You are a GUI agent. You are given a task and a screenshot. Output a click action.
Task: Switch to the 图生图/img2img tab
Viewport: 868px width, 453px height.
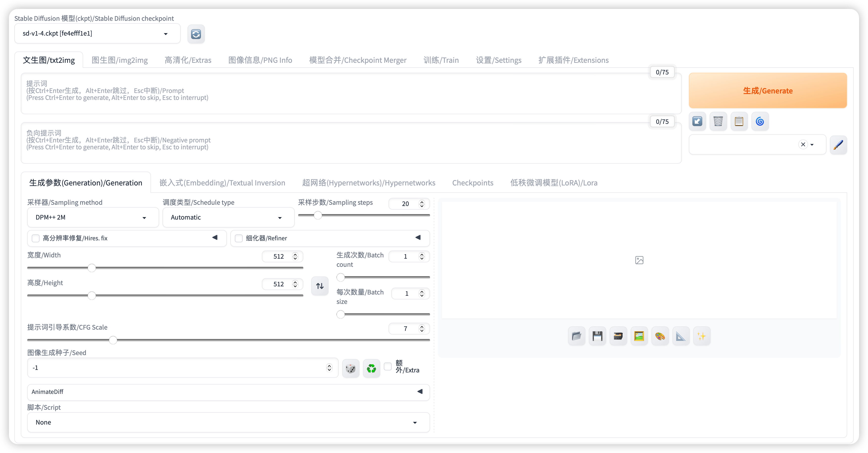[119, 60]
